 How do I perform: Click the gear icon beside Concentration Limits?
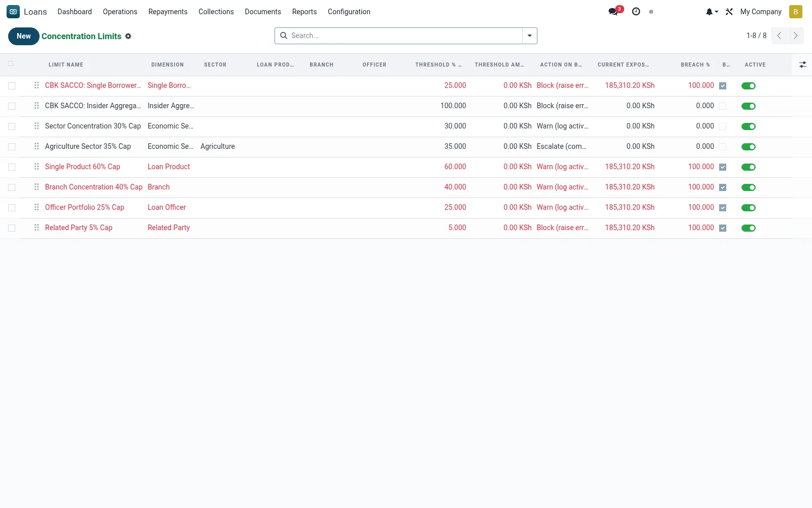click(128, 36)
